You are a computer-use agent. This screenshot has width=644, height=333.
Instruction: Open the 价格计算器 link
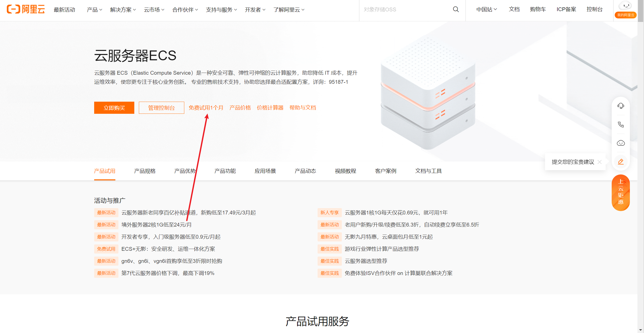point(270,108)
